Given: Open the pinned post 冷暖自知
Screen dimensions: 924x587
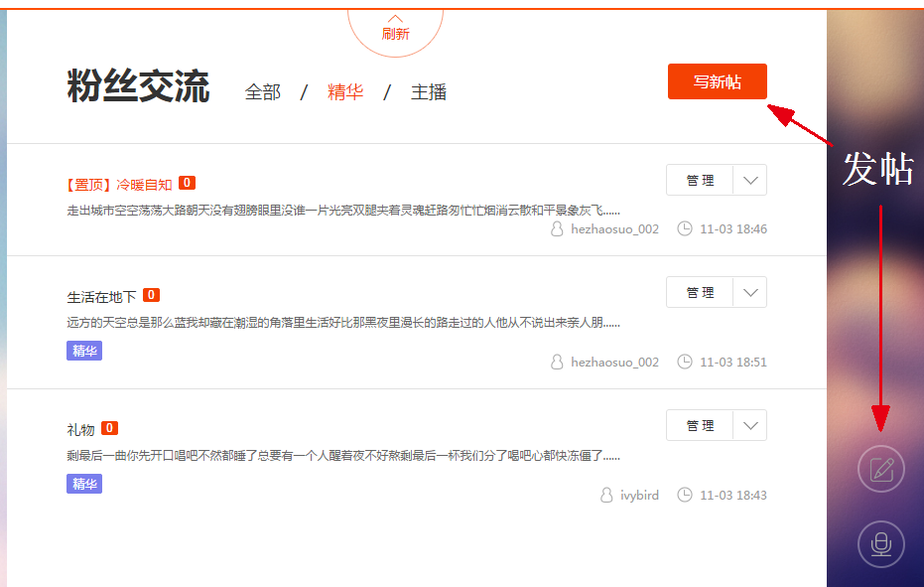Looking at the screenshot, I should click(x=143, y=184).
